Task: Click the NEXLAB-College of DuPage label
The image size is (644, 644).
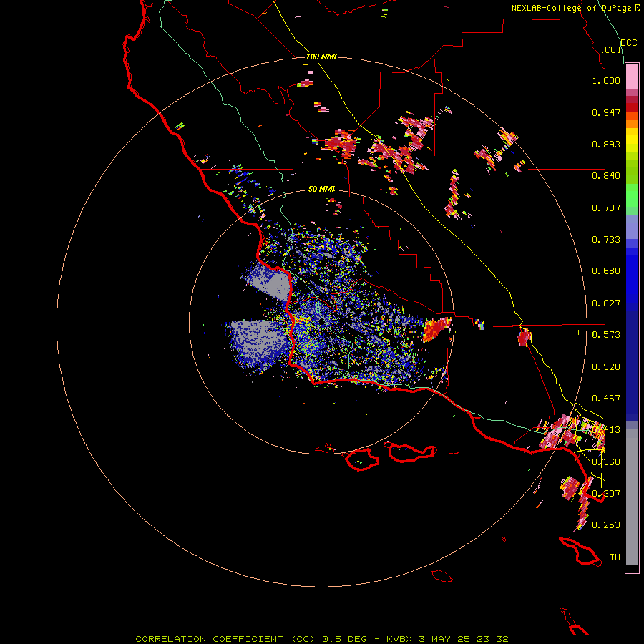Action: [x=575, y=8]
